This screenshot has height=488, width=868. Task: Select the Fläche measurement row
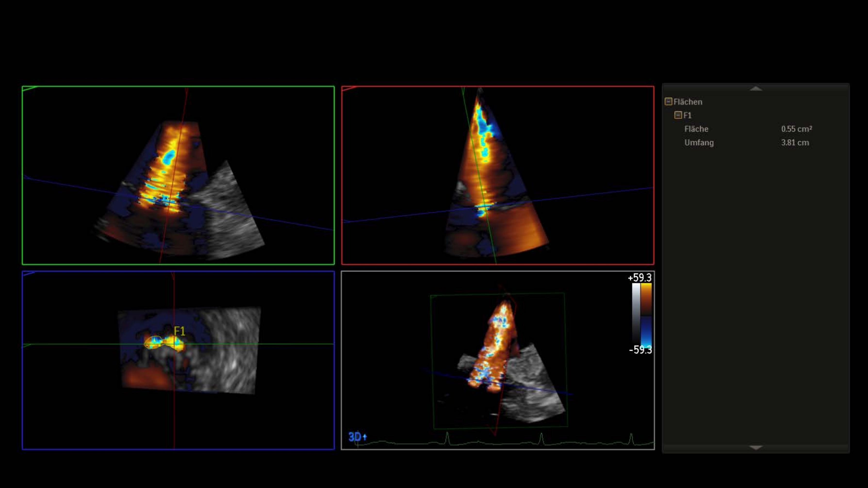[696, 129]
